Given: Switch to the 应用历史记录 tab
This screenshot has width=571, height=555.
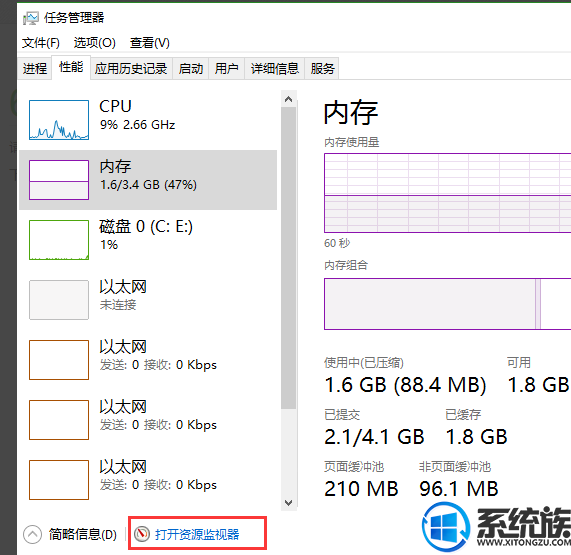Looking at the screenshot, I should pyautogui.click(x=131, y=68).
